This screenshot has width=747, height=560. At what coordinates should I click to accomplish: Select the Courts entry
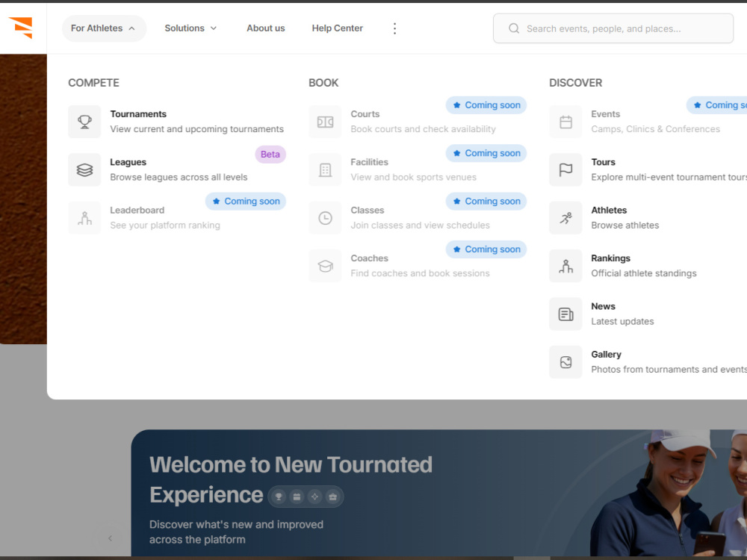pyautogui.click(x=418, y=122)
